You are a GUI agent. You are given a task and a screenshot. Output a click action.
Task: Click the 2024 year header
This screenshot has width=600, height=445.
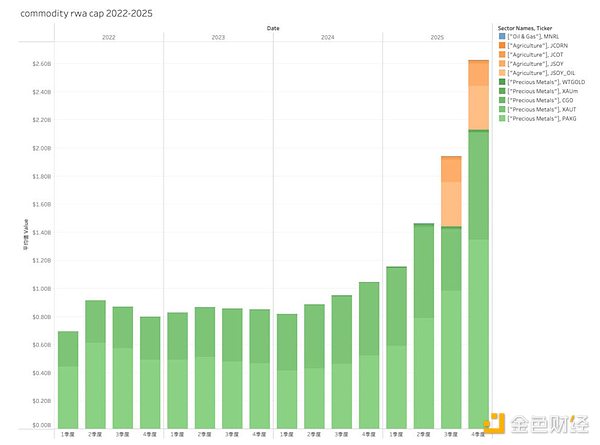coord(326,37)
